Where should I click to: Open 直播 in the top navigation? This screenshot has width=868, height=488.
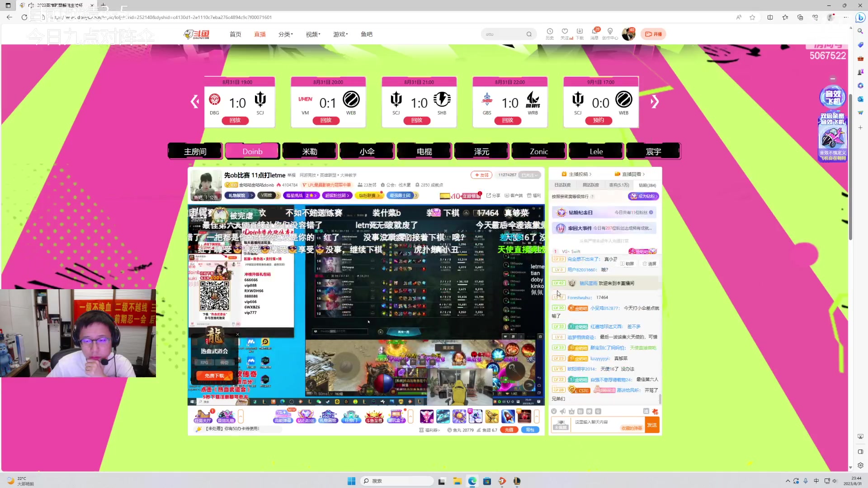[260, 34]
